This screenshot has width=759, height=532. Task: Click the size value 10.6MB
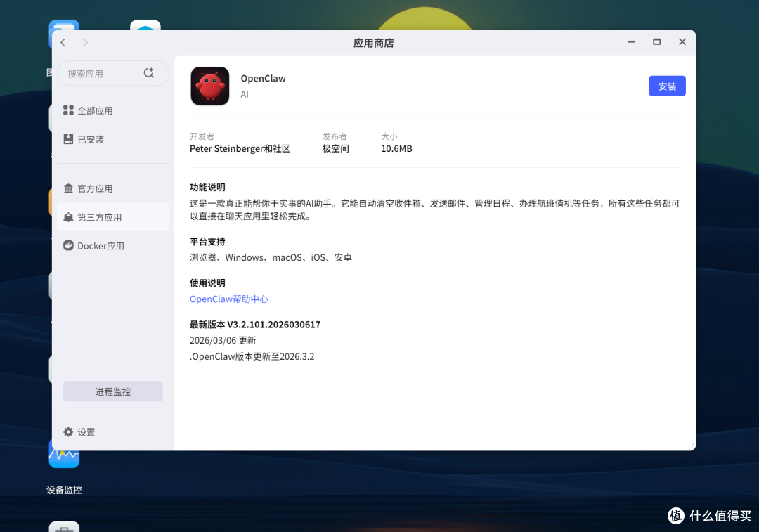click(396, 148)
